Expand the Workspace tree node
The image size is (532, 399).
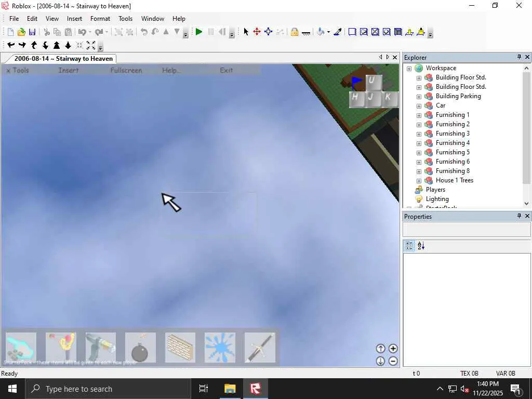click(409, 69)
